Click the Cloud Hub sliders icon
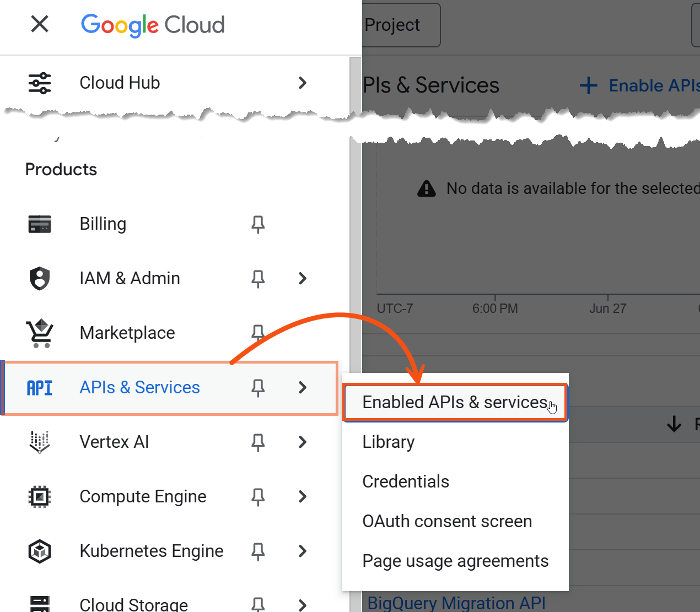This screenshot has height=612, width=700. pyautogui.click(x=40, y=83)
